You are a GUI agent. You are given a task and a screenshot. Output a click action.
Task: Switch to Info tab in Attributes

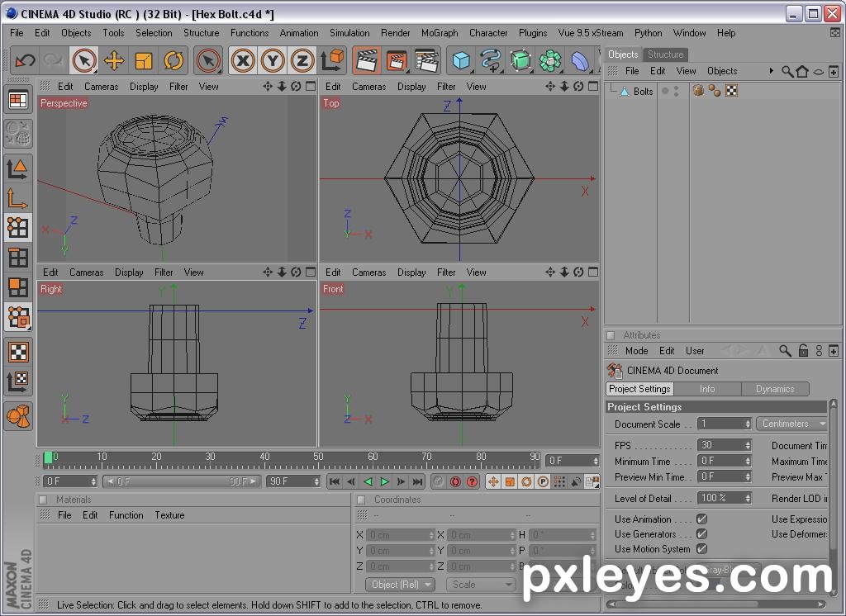(x=707, y=389)
